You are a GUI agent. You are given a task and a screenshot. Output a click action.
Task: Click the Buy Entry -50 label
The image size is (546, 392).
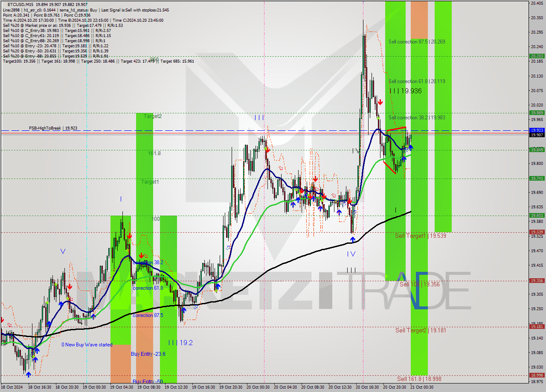[148, 381]
